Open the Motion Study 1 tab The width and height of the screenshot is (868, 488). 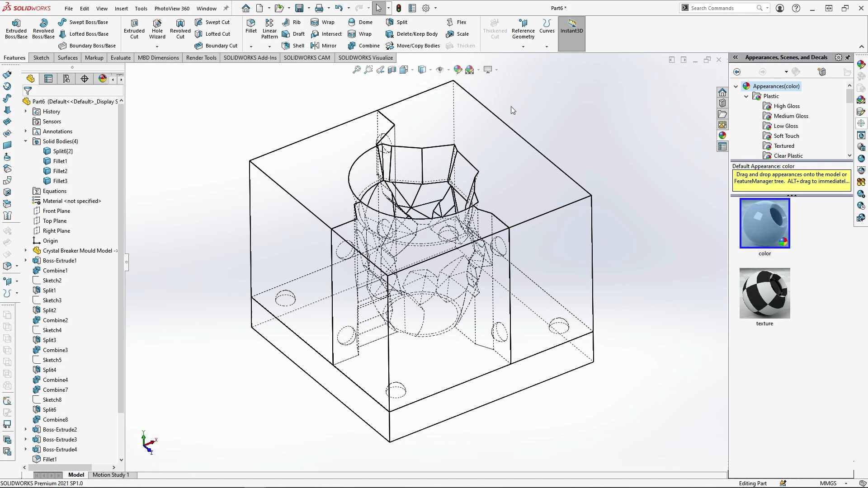tap(111, 475)
